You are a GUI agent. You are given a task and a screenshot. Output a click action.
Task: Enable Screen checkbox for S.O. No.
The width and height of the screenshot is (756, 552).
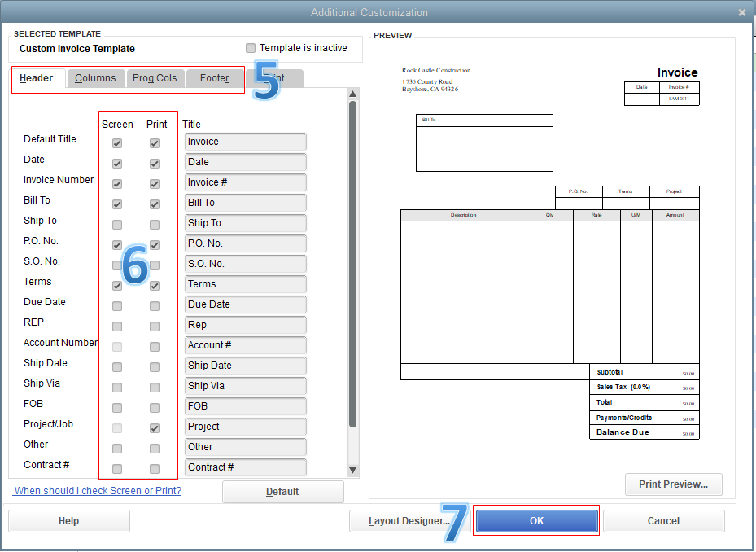pyautogui.click(x=116, y=265)
